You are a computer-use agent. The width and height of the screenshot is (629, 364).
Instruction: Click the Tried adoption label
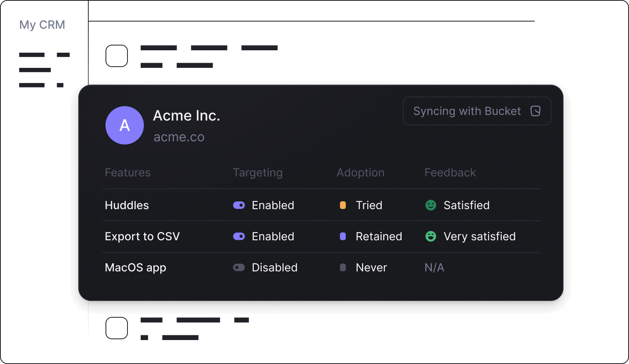tap(369, 205)
